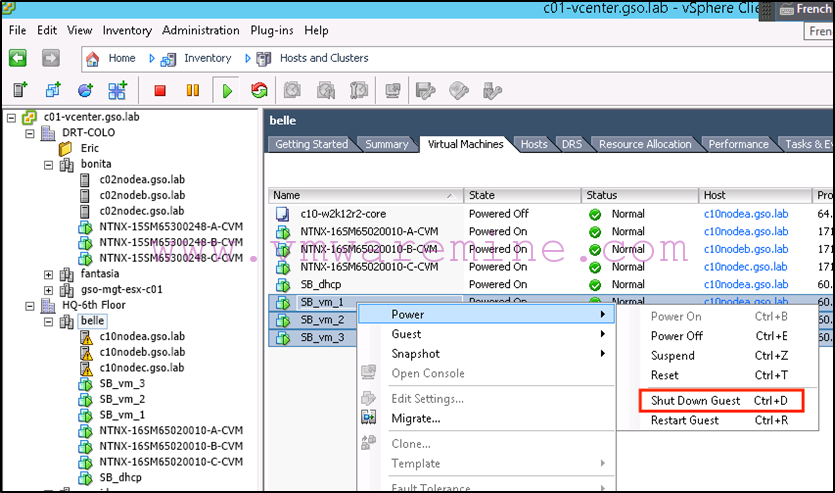Viewport: 835px width, 493px height.
Task: Switch to the DRS tab
Action: (x=572, y=144)
